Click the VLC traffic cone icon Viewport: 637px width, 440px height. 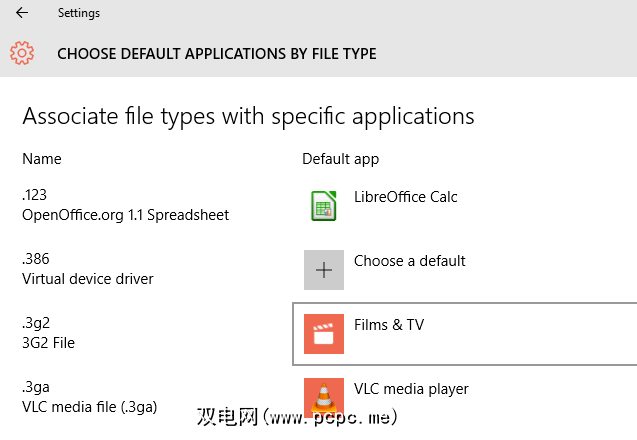(x=323, y=397)
